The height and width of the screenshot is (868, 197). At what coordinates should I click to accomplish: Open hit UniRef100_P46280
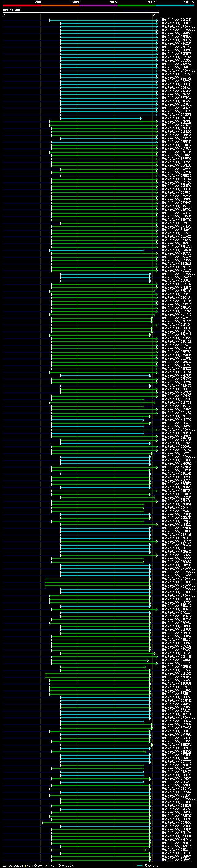point(177,43)
